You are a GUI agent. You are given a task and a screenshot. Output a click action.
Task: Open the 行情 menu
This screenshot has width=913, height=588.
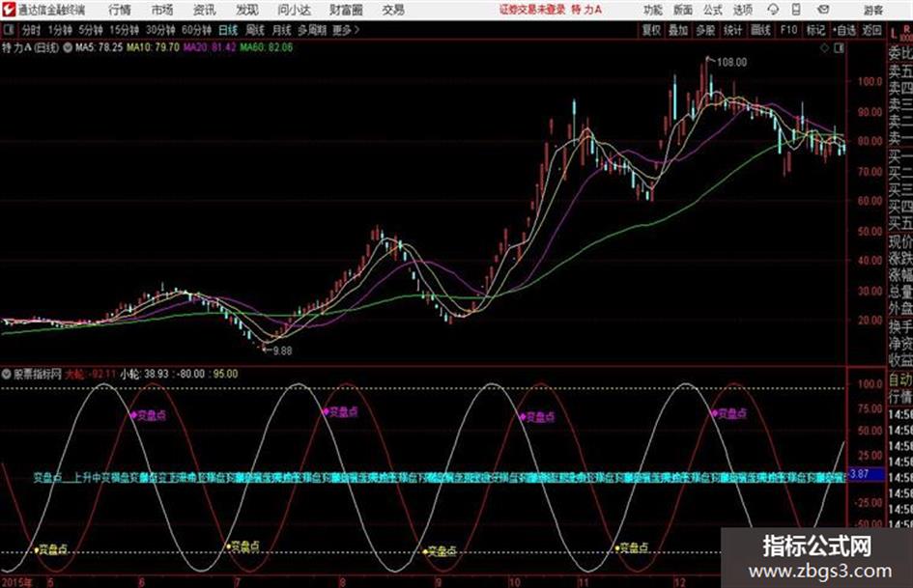coord(120,10)
